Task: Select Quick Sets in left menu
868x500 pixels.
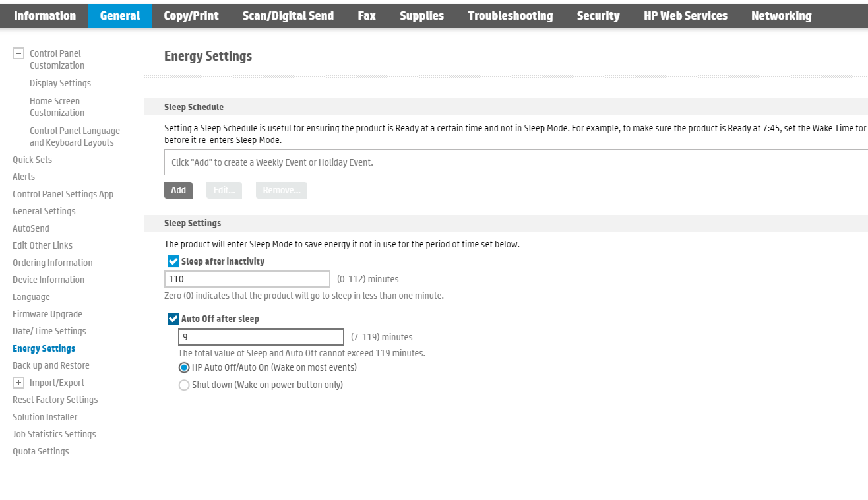Action: [x=32, y=160]
